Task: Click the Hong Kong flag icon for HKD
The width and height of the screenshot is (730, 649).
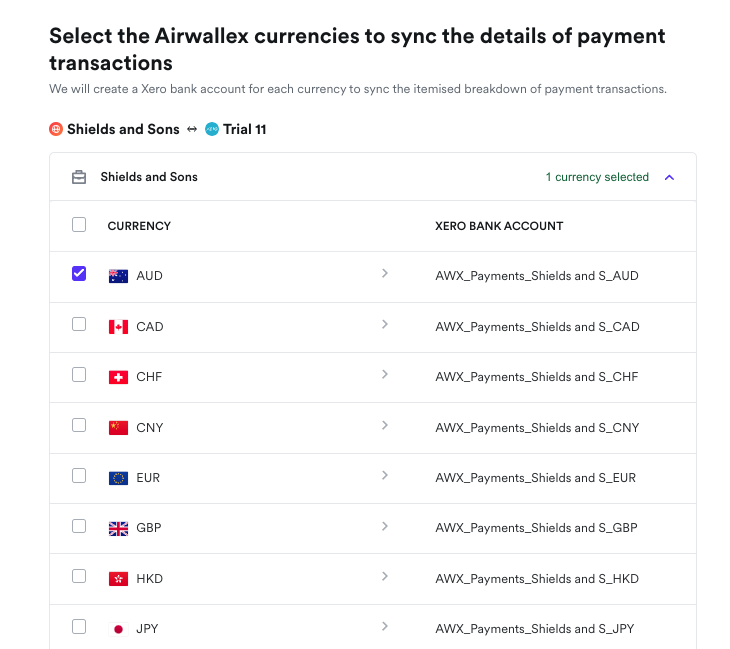Action: tap(118, 579)
